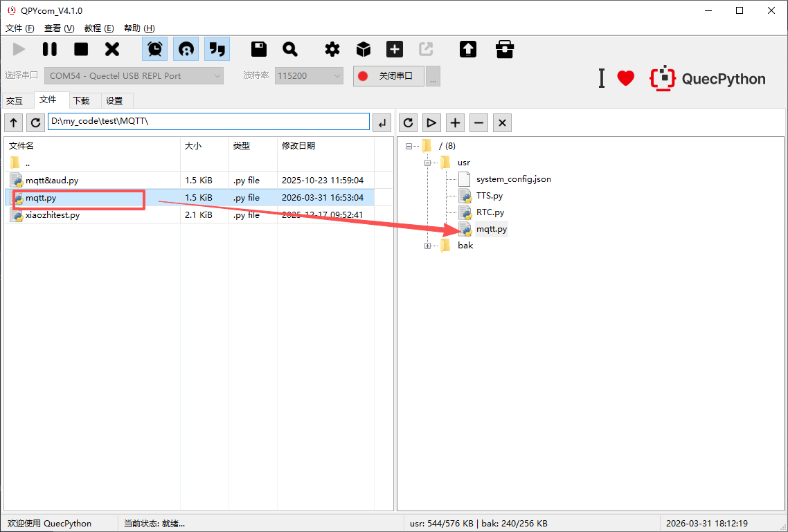Click the upload arrow icon
788x532 pixels.
tap(468, 49)
